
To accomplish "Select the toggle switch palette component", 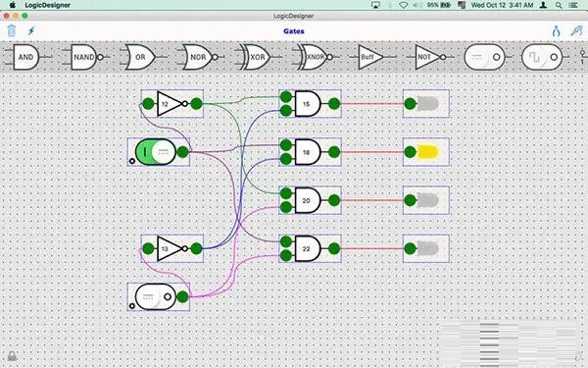I will (x=484, y=57).
